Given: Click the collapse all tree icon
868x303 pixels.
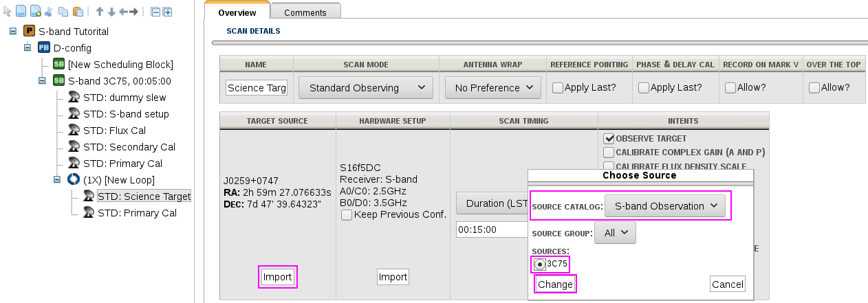Looking at the screenshot, I should click(155, 12).
